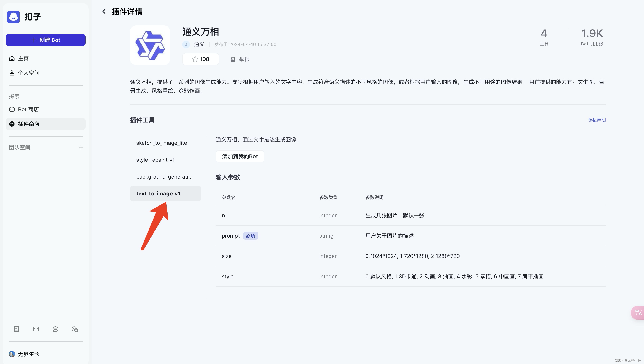Click the 输入参数 heading

pyautogui.click(x=228, y=177)
